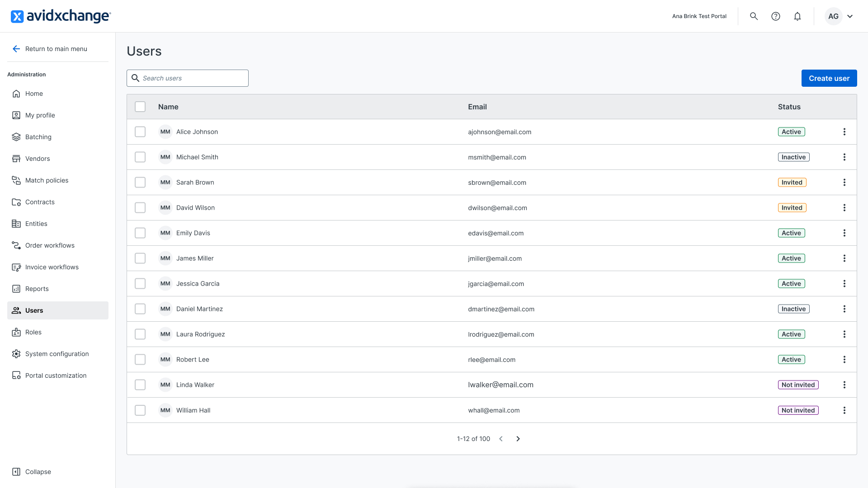Select Emily Davis's checkbox
Viewport: 868px width, 488px height.
140,233
